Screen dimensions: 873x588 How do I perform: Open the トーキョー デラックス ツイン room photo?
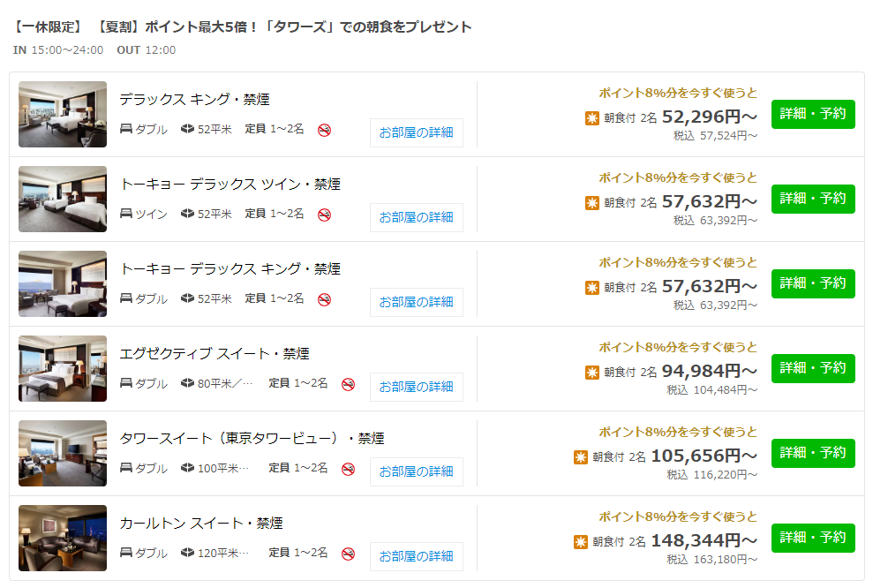[63, 199]
